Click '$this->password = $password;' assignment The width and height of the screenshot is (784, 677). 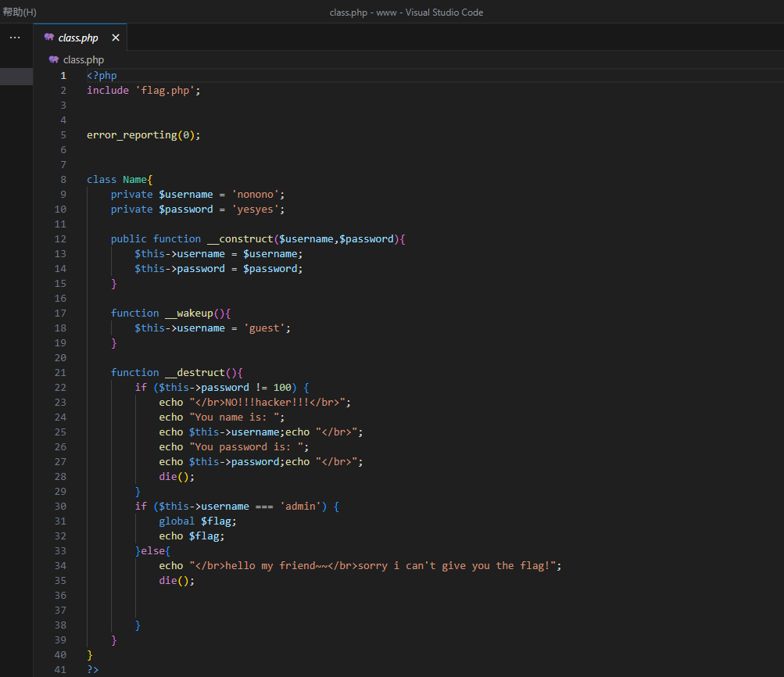coord(219,268)
